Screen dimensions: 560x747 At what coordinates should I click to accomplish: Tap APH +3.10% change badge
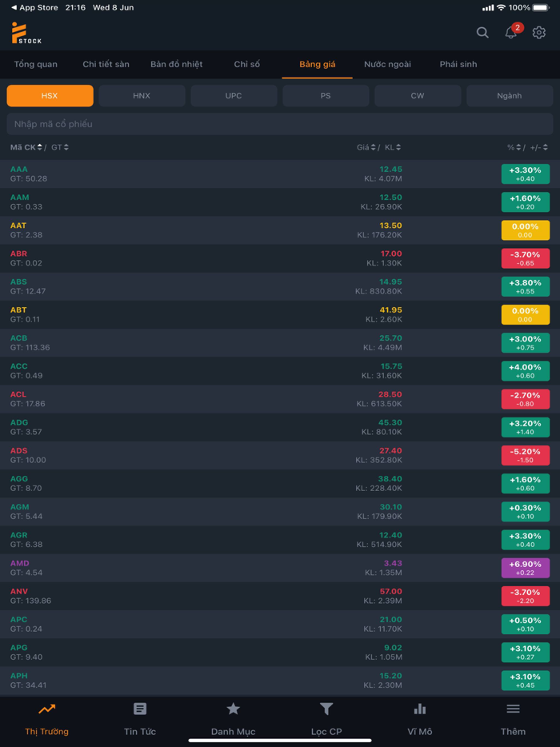pos(526,681)
